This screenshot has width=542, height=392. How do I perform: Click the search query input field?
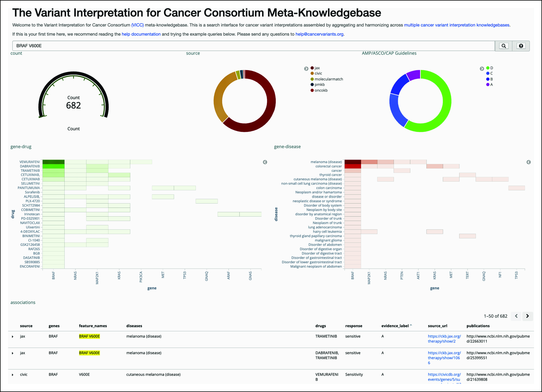tap(253, 46)
